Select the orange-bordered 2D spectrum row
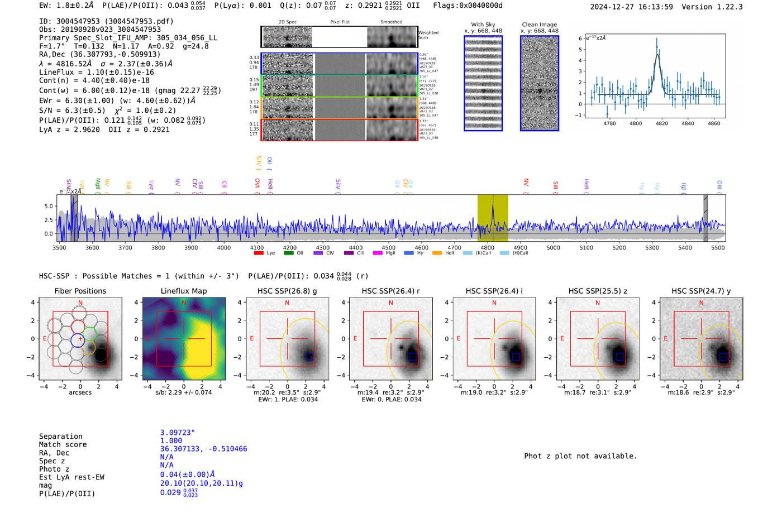Screen dimensions: 782x532 [x=339, y=108]
